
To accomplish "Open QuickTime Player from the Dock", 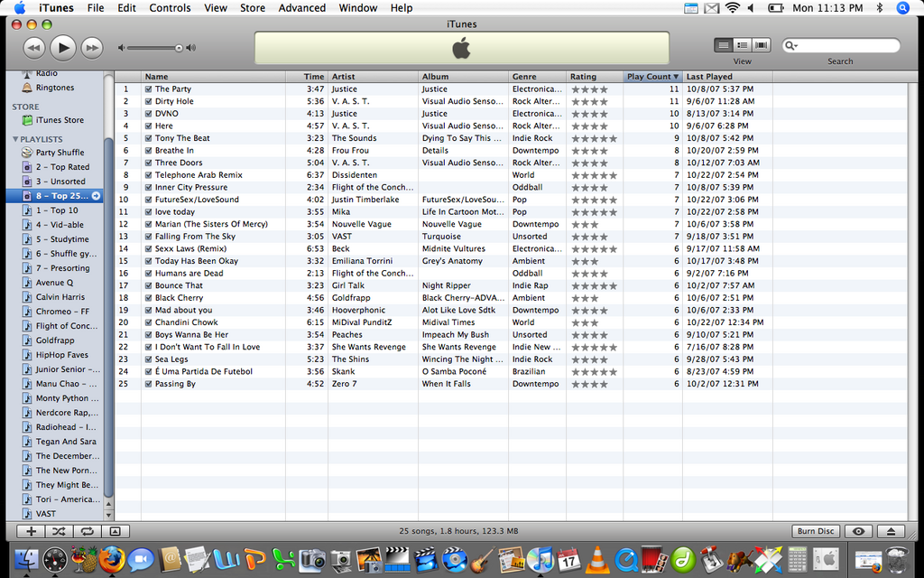I will [625, 559].
